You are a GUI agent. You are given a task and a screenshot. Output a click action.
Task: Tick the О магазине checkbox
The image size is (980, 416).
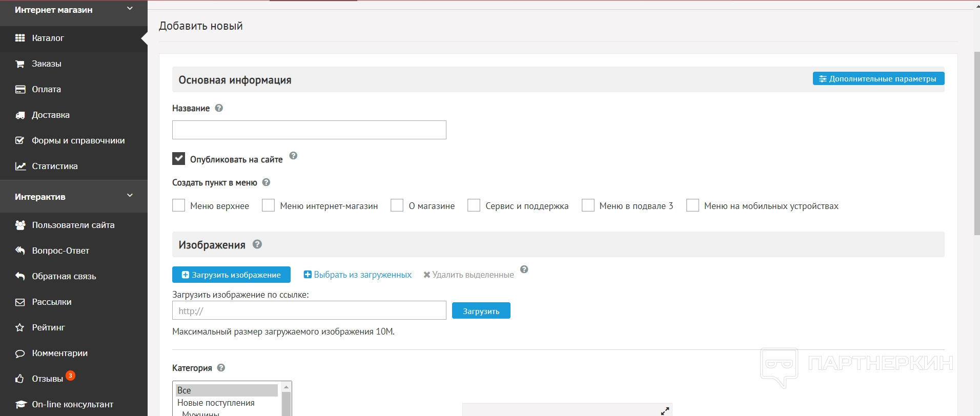click(x=397, y=205)
